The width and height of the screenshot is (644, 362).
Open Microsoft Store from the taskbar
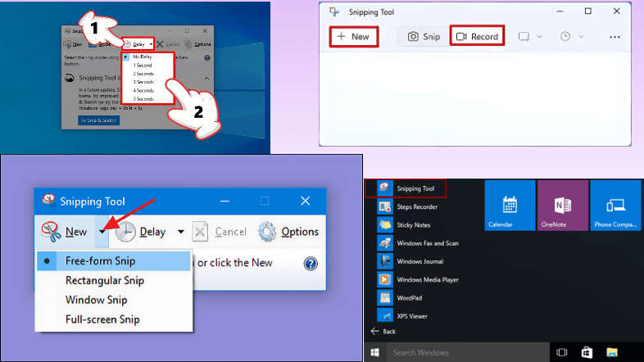[587, 352]
